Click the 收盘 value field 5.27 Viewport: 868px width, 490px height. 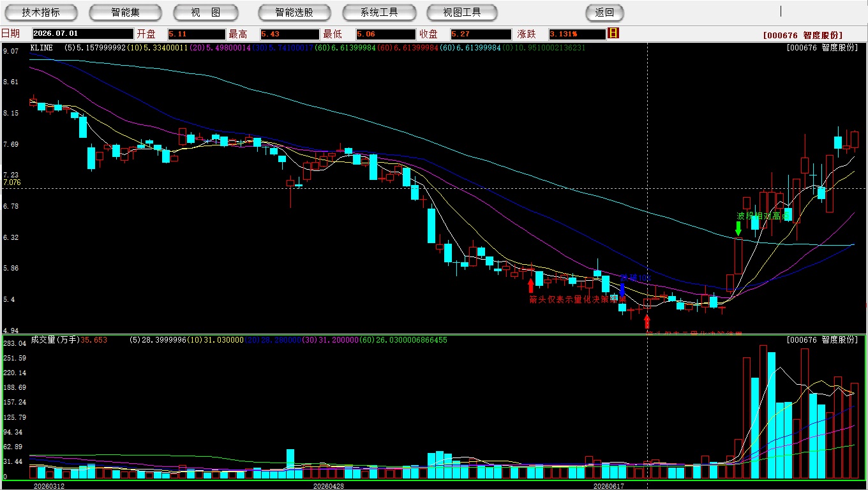tap(481, 34)
